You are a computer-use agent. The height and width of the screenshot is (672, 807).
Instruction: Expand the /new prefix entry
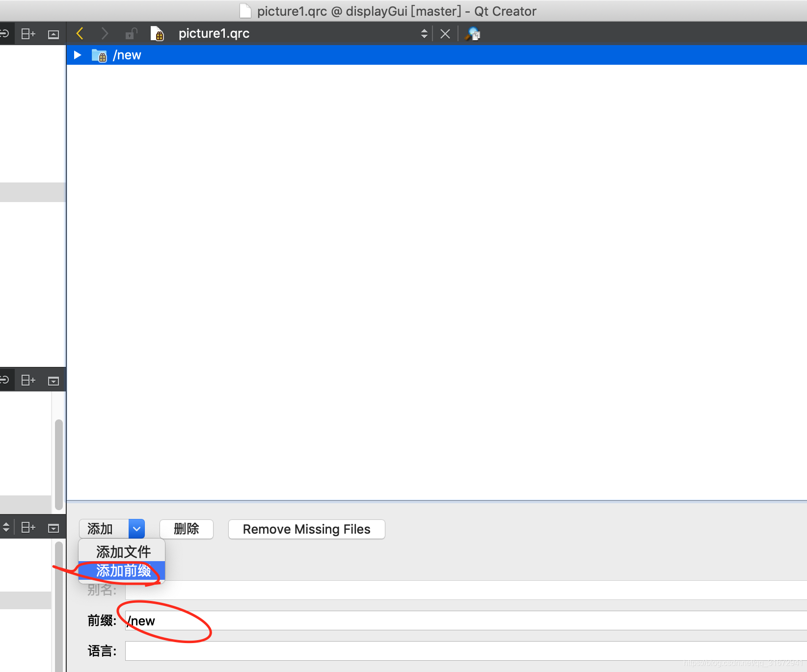[x=77, y=54]
